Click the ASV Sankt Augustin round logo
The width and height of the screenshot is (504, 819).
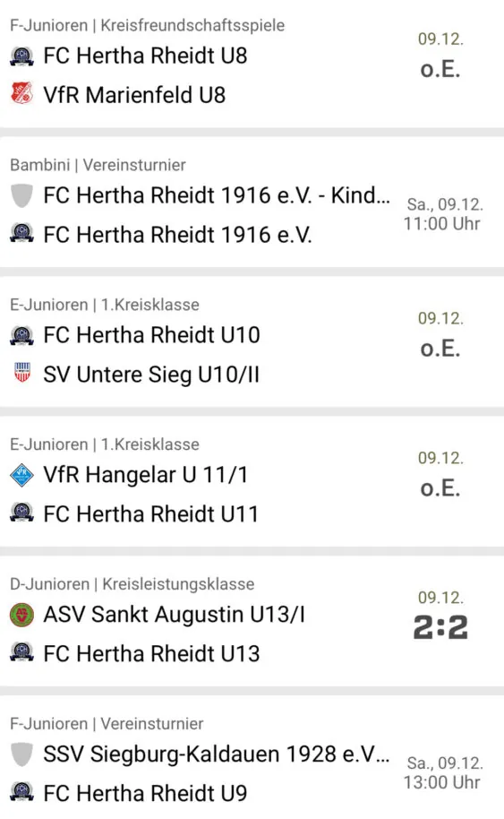pos(21,615)
